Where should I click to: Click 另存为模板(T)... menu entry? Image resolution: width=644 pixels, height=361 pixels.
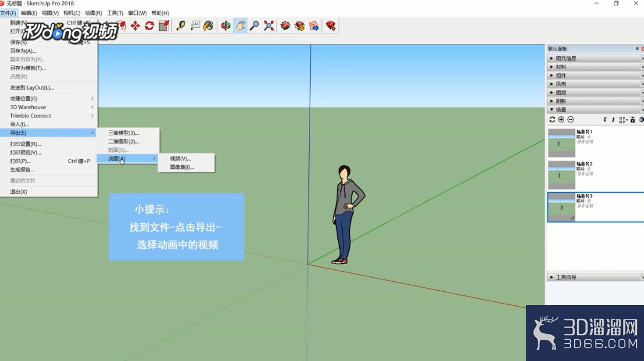49,68
